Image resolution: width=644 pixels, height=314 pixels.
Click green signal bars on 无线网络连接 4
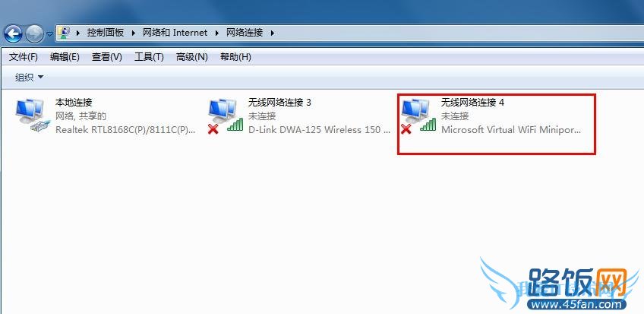[x=428, y=124]
